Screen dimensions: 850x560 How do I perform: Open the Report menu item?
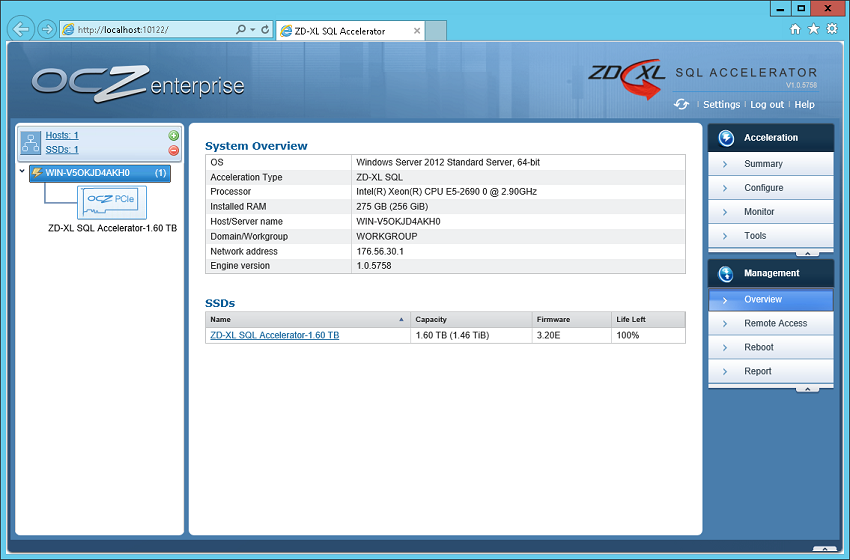tap(770, 371)
